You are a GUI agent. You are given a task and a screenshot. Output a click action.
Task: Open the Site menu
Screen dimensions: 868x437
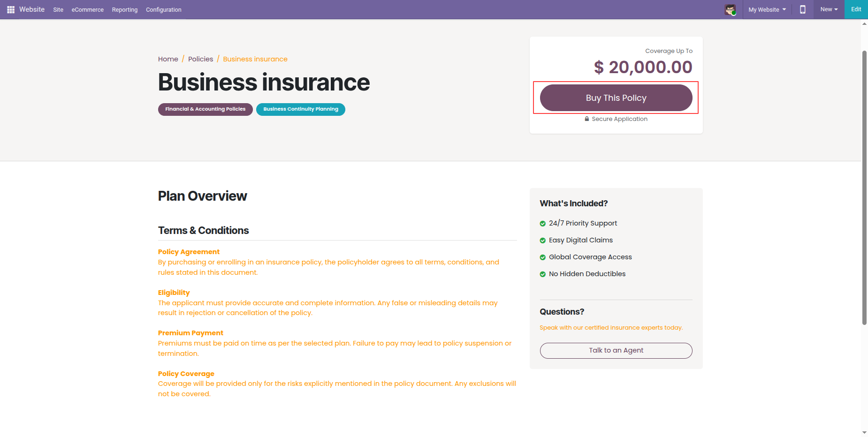(x=58, y=9)
